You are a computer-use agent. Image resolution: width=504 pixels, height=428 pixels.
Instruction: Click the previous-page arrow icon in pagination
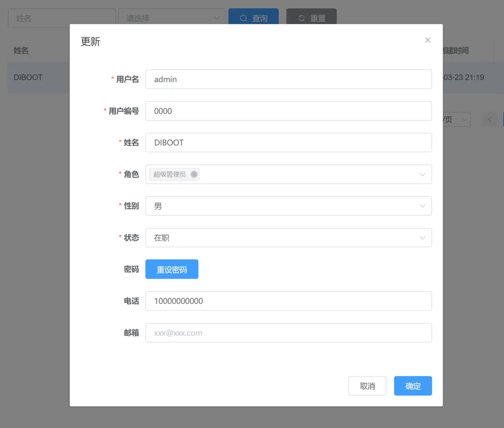click(x=489, y=119)
